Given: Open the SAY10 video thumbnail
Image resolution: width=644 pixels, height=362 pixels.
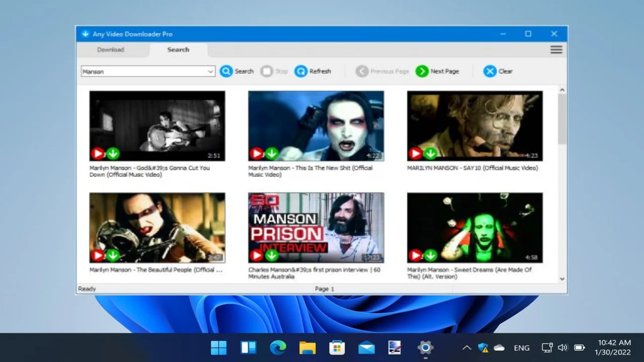Looking at the screenshot, I should coord(475,126).
